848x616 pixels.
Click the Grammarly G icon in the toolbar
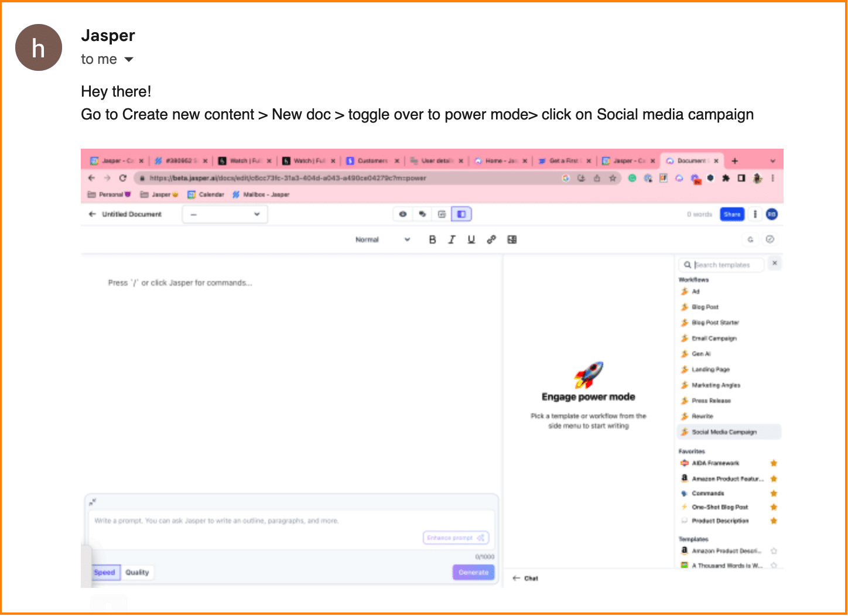point(750,239)
